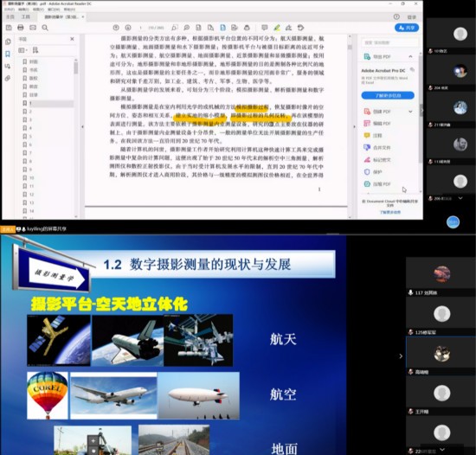Toggle the yellow highlighter text tool
Viewport: 476px width, 455px height.
[x=277, y=28]
